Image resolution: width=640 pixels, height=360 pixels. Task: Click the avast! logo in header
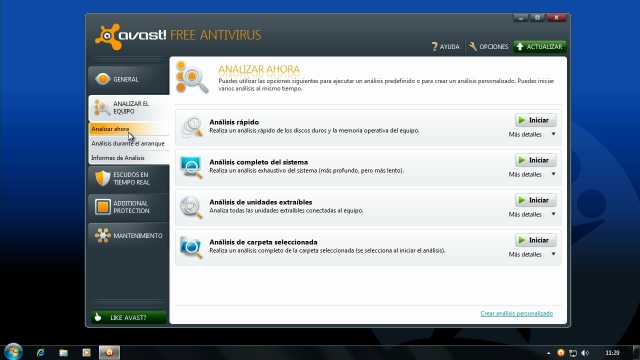(x=131, y=36)
